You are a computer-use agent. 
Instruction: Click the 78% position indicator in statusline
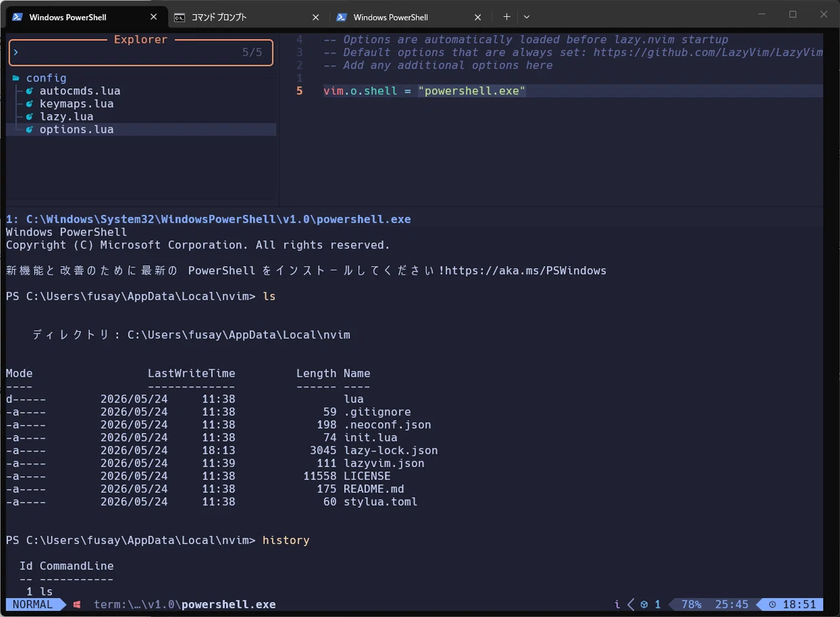[x=691, y=604]
